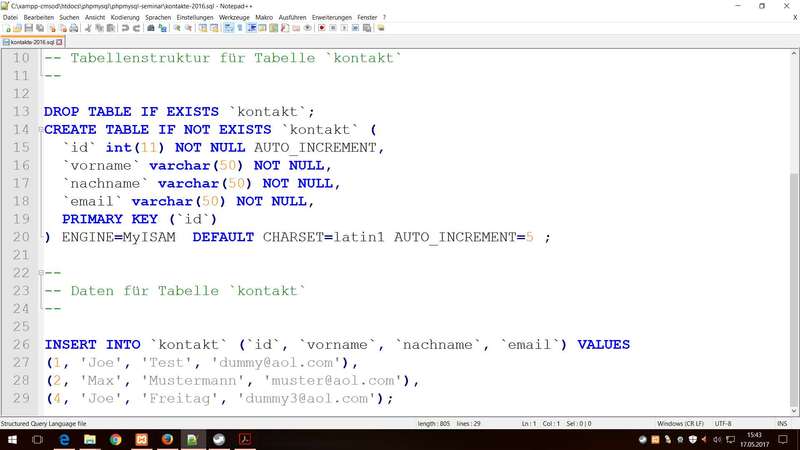Run macro multiple times icon

(x=356, y=28)
